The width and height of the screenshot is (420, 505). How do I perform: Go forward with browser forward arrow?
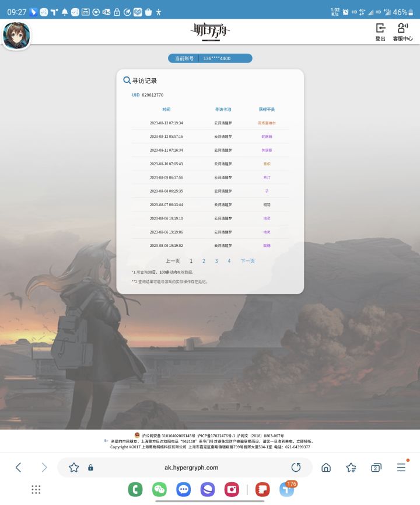pyautogui.click(x=44, y=467)
